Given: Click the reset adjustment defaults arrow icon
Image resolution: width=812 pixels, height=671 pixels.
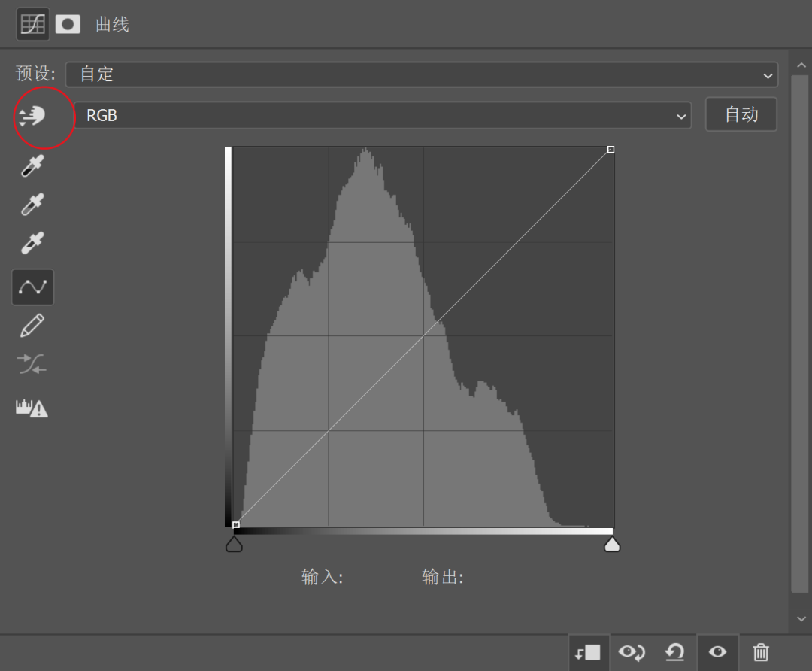Looking at the screenshot, I should [674, 652].
